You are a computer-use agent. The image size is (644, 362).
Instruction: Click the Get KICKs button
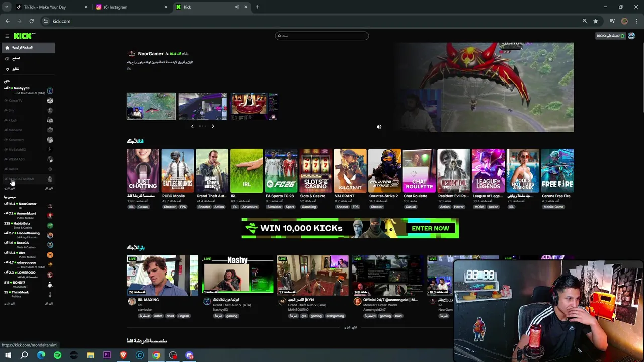click(x=610, y=36)
